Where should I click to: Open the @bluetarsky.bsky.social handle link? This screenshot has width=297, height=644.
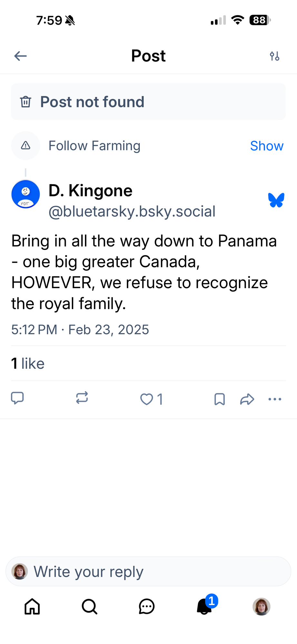pos(132,212)
